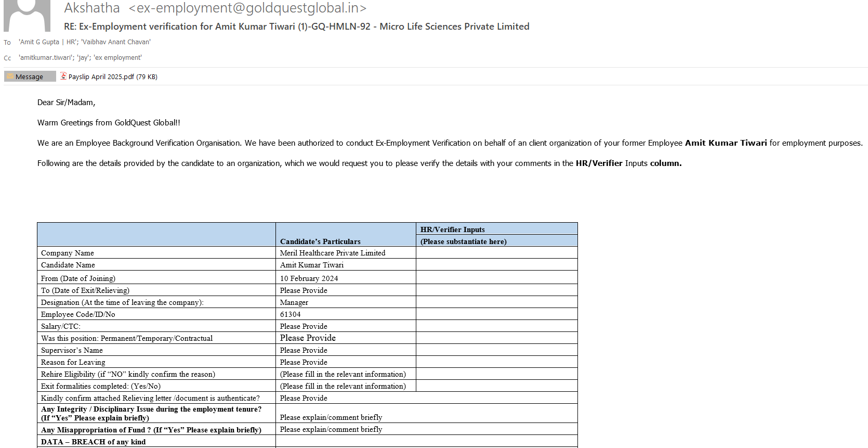
Task: Switch to the Message tab
Action: [30, 76]
